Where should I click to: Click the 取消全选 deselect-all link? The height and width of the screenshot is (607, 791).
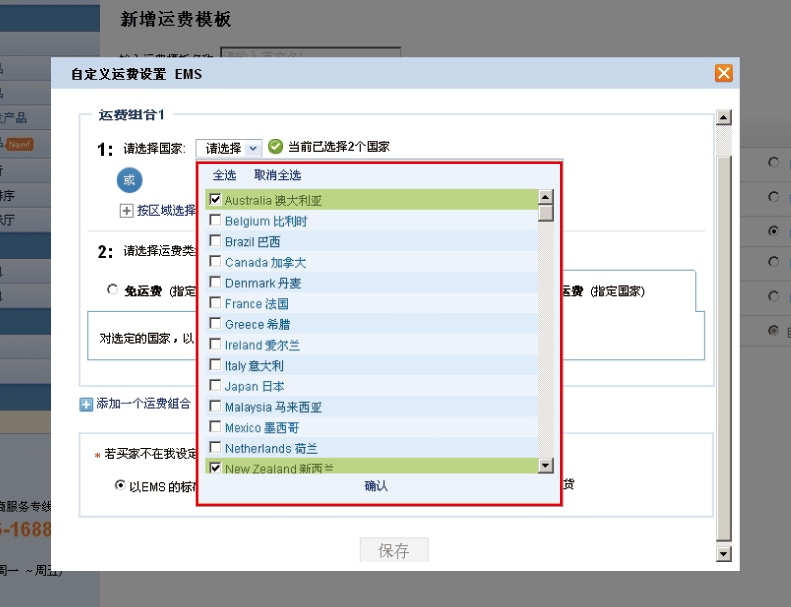click(x=277, y=175)
